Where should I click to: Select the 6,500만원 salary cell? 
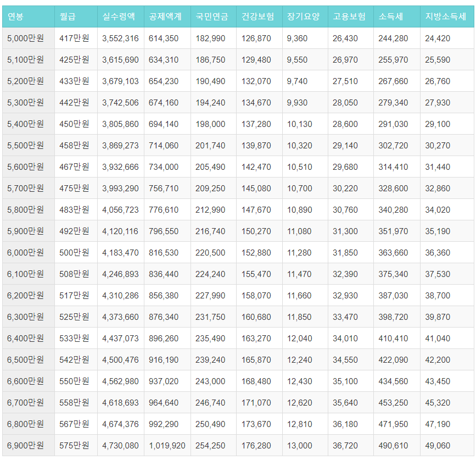tap(29, 359)
